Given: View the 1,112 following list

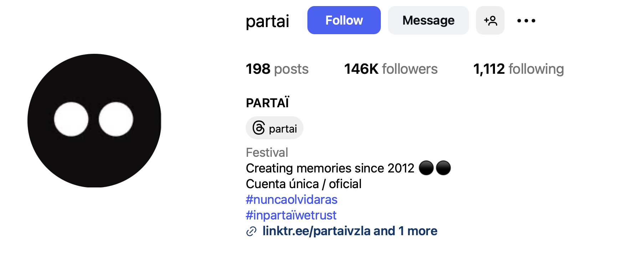Looking at the screenshot, I should click(518, 69).
